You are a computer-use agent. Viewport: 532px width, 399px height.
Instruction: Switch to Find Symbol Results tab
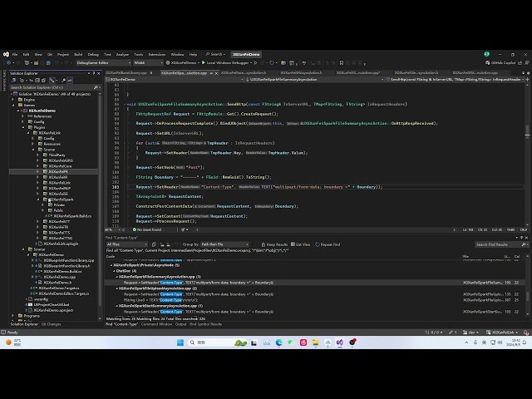click(205, 324)
